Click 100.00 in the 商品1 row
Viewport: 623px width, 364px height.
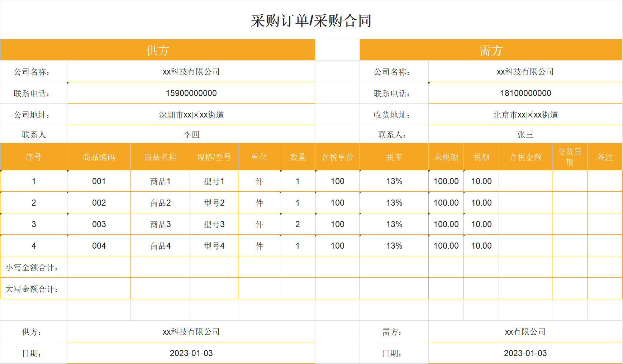click(x=446, y=181)
